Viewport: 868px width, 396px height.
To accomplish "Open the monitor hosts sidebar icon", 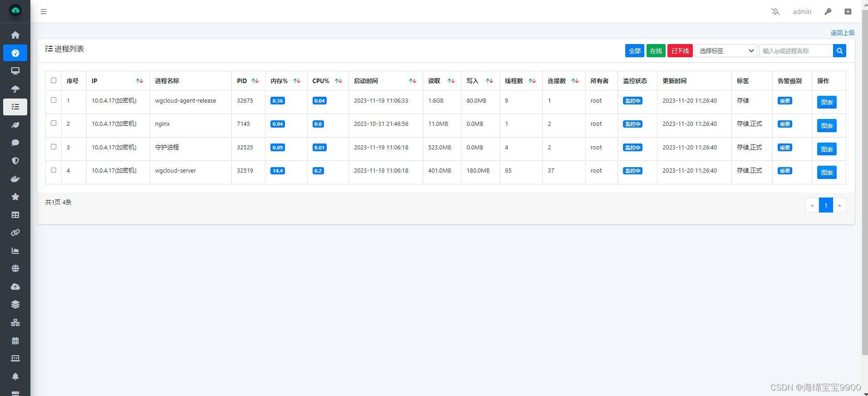I will click(x=15, y=71).
